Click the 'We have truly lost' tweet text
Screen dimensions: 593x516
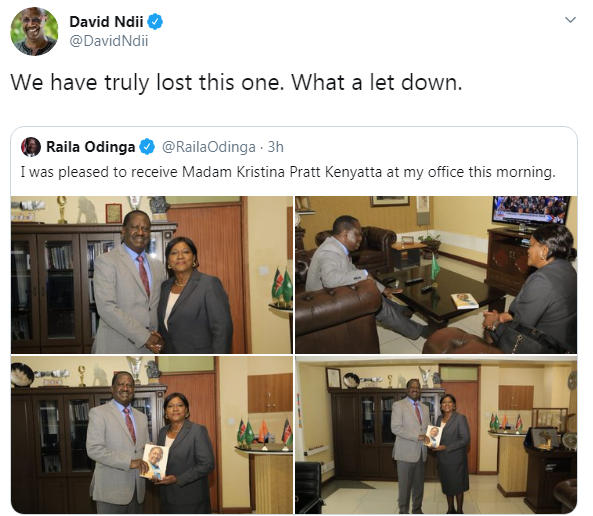pos(236,82)
